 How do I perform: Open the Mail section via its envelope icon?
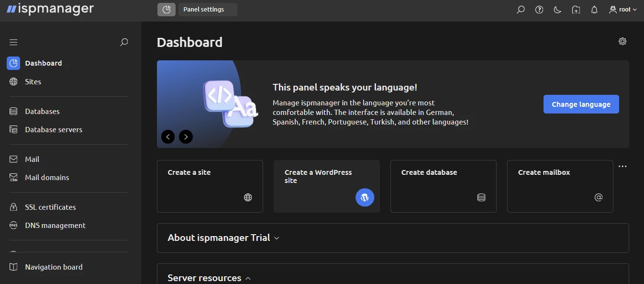[13, 159]
